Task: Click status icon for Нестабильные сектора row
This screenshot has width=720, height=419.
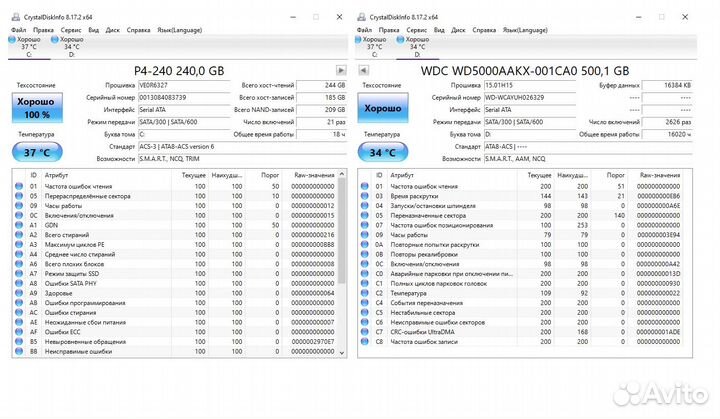Action: (365, 312)
